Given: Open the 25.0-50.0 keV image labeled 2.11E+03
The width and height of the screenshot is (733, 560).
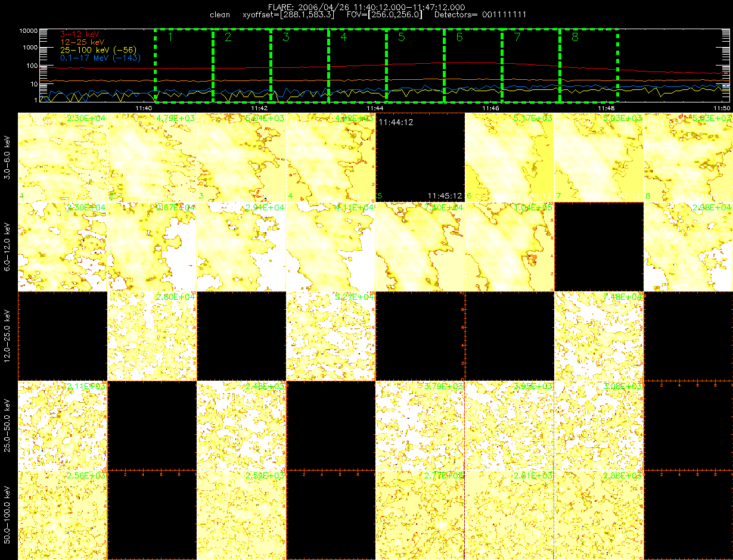Looking at the screenshot, I should [x=63, y=425].
